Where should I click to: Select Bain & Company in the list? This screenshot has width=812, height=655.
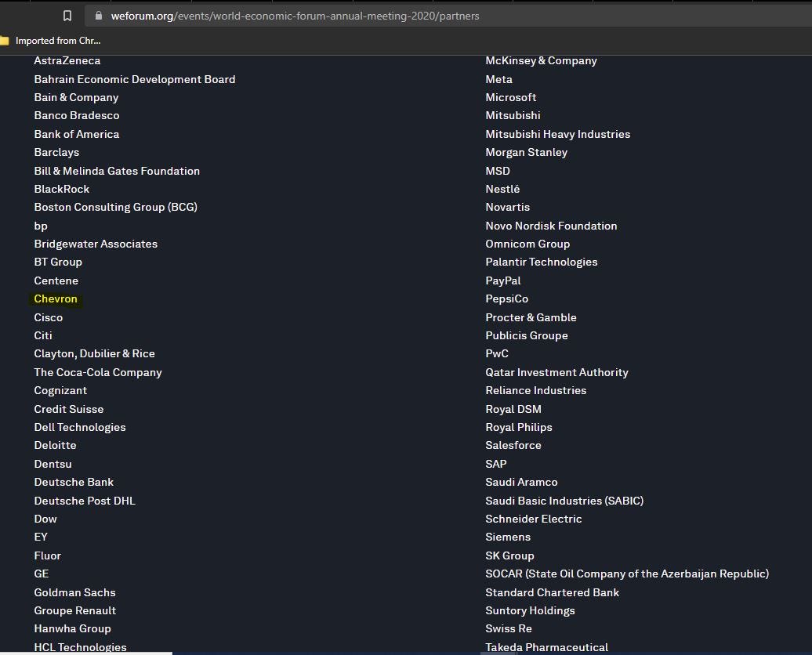click(x=76, y=97)
